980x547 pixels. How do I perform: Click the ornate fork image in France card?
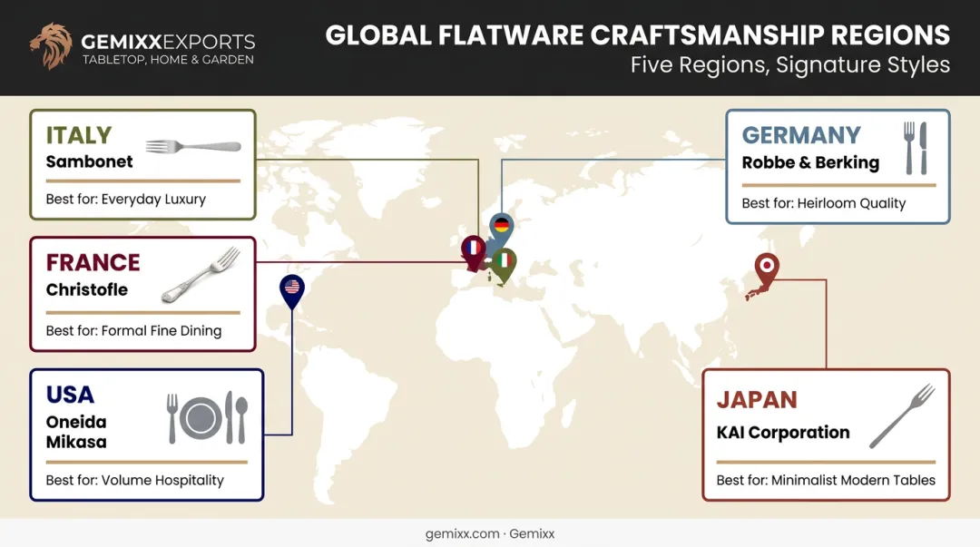pyautogui.click(x=201, y=275)
